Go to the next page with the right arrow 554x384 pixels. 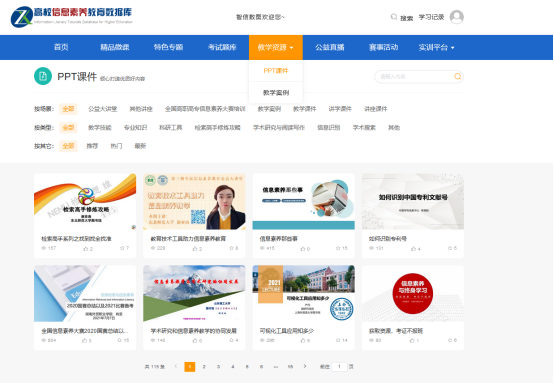tap(305, 366)
